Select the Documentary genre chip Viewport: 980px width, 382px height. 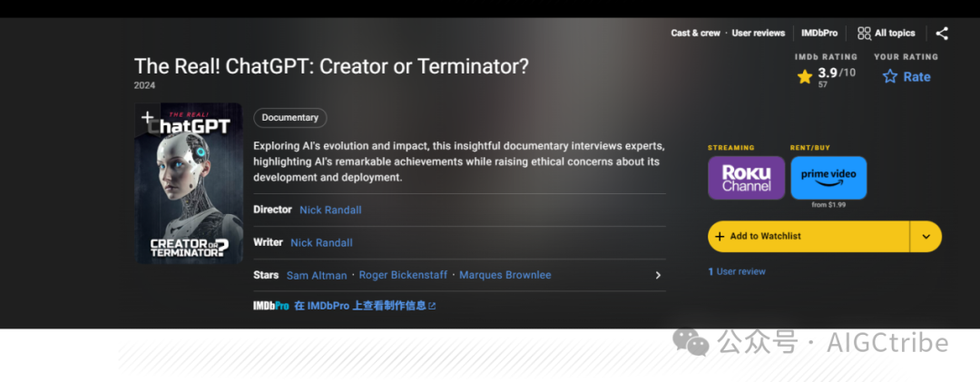pos(290,118)
